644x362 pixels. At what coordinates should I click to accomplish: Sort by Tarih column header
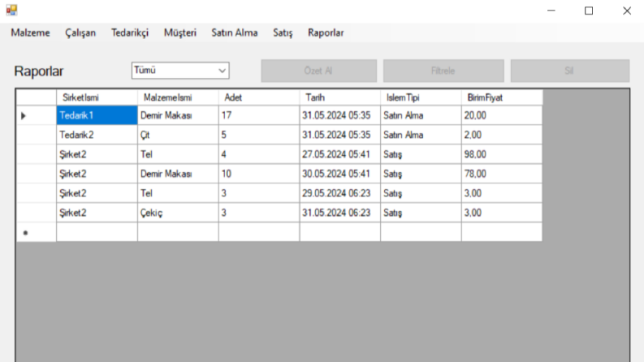coord(339,97)
